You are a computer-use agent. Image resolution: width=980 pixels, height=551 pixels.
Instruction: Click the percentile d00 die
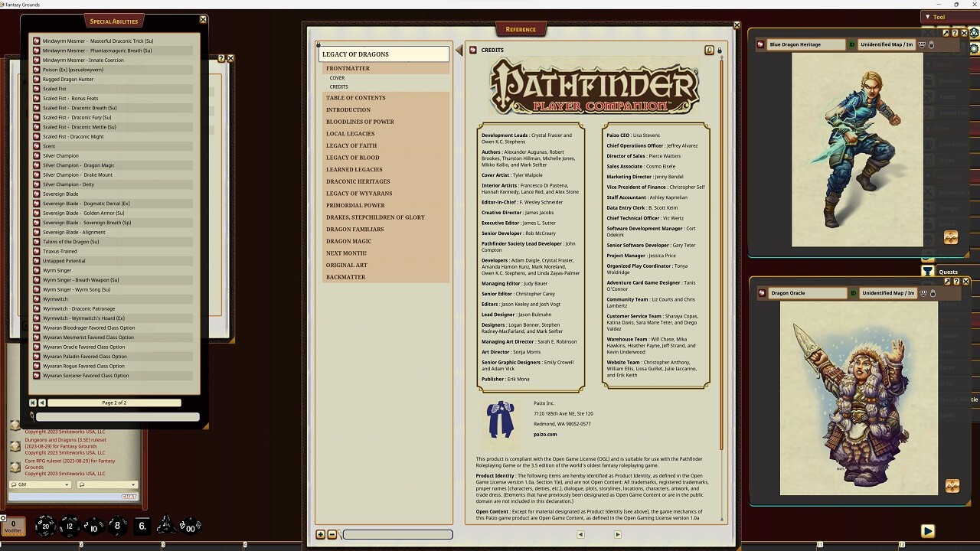coord(190,527)
